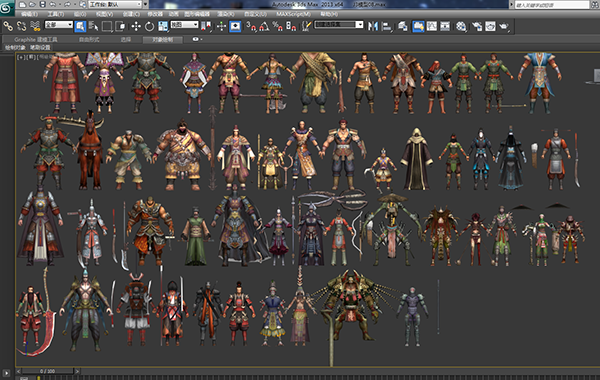Open the Schematic View icon
Image resolution: width=600 pixels, height=380 pixels.
pyautogui.click(x=445, y=26)
